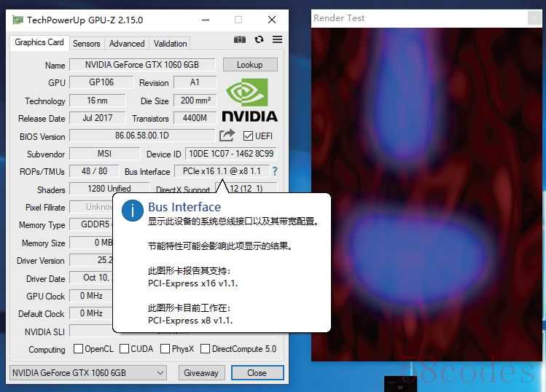Click the Giveaway button
The width and height of the screenshot is (546, 392).
pyautogui.click(x=201, y=373)
